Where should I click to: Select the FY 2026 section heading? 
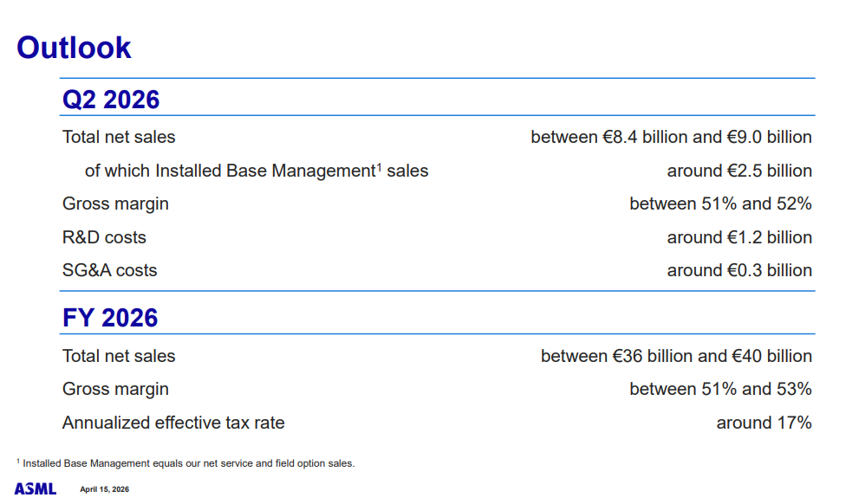click(110, 318)
